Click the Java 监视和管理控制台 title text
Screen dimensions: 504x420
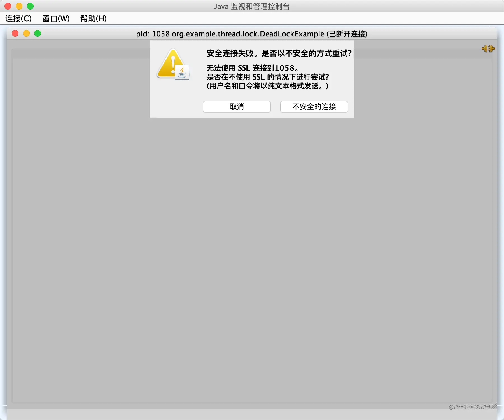(251, 6)
